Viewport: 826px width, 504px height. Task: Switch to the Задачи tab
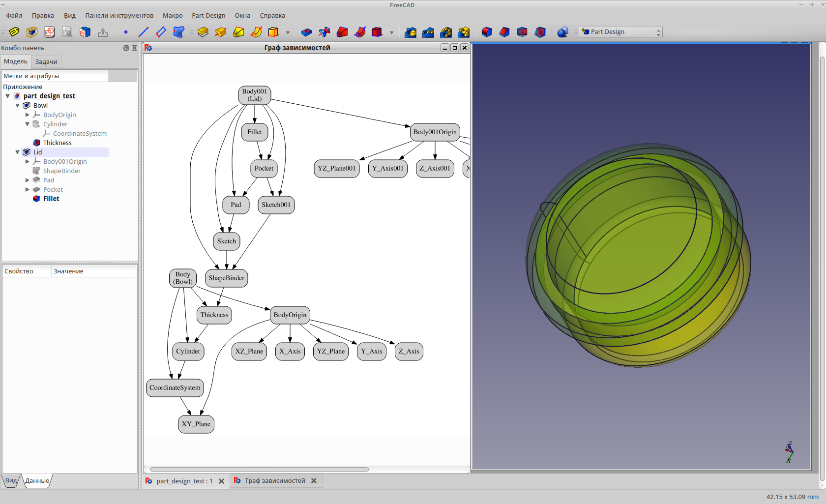click(x=46, y=61)
